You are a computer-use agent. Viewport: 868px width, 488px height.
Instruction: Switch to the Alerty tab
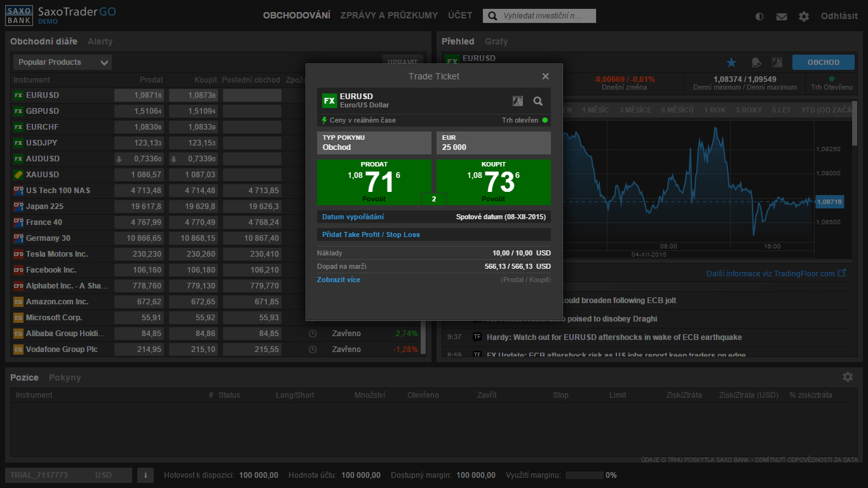point(100,41)
